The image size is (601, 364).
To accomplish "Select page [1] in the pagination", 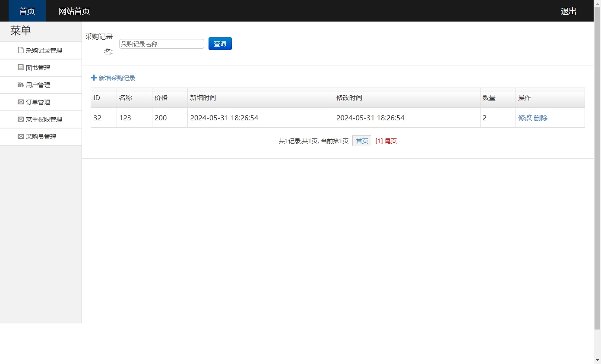I will (x=379, y=141).
